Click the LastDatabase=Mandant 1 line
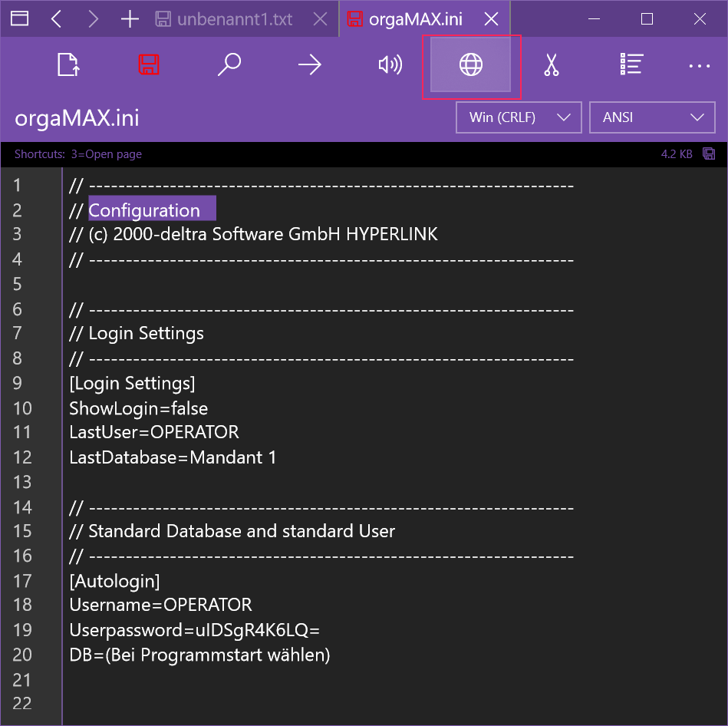This screenshot has width=728, height=726. pos(173,457)
